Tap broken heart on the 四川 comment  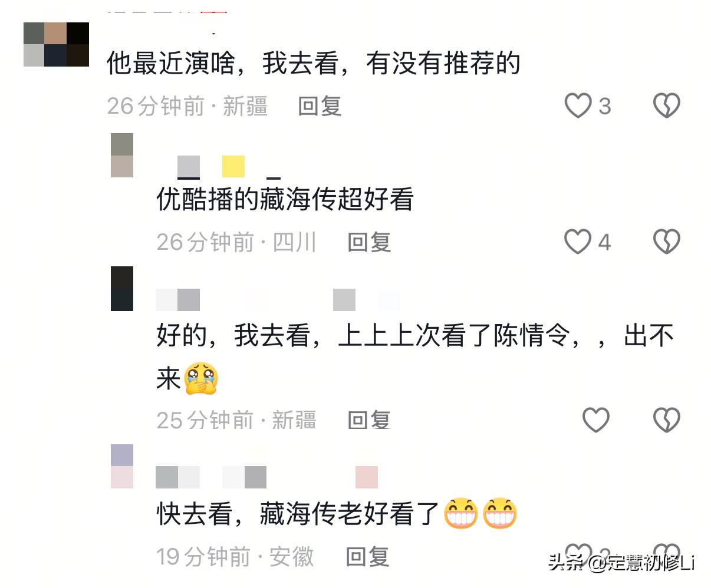pos(667,242)
